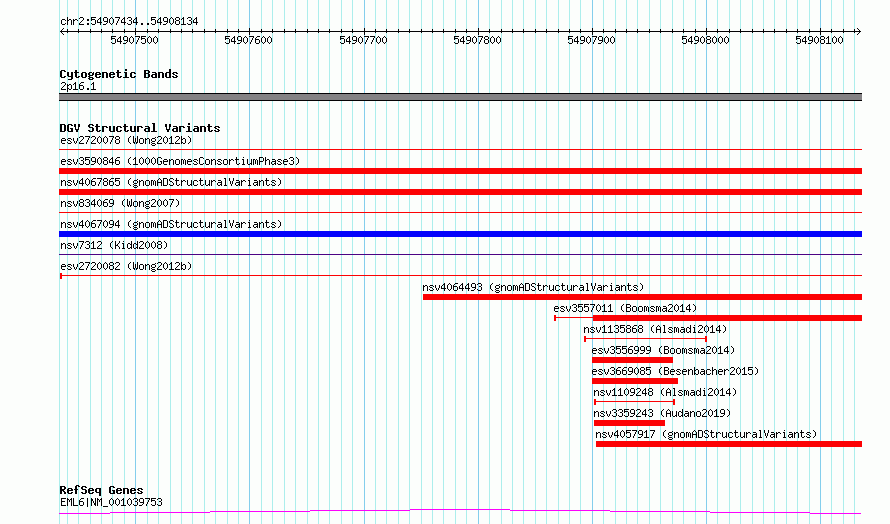This screenshot has height=524, width=890.
Task: Click nsv4067094 (gnomADStructuralVariants) label
Action: pyautogui.click(x=171, y=224)
